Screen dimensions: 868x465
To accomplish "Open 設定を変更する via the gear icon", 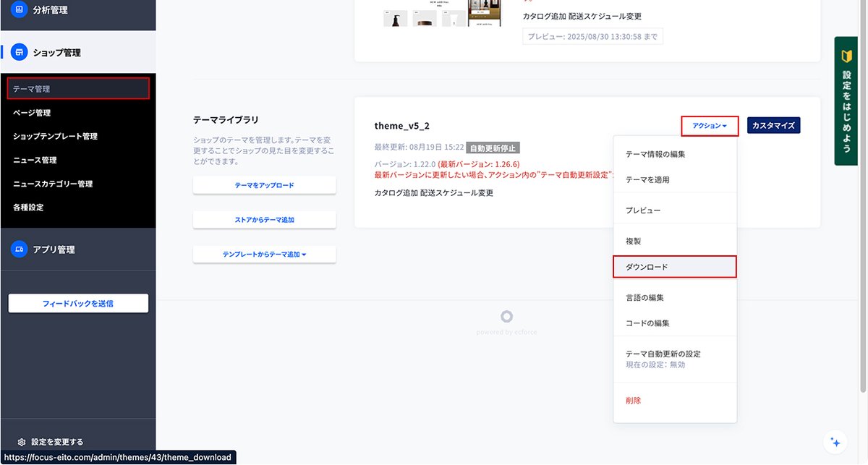I will (x=22, y=441).
